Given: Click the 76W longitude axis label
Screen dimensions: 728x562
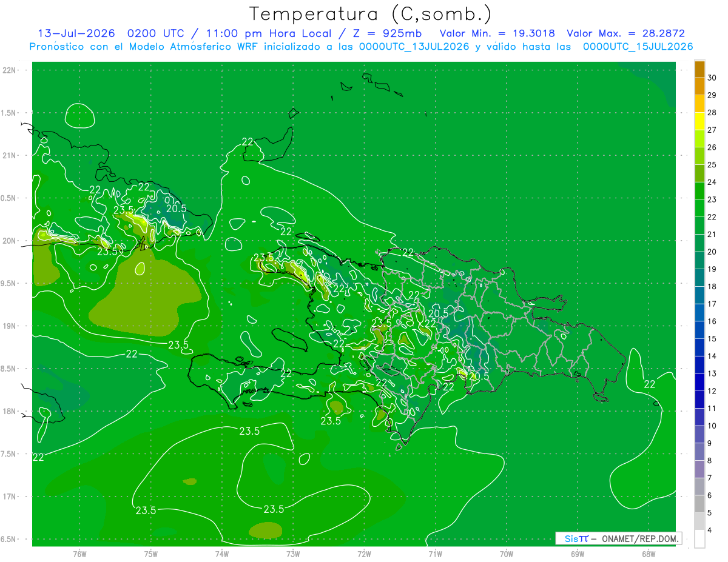Looking at the screenshot, I should point(79,554).
